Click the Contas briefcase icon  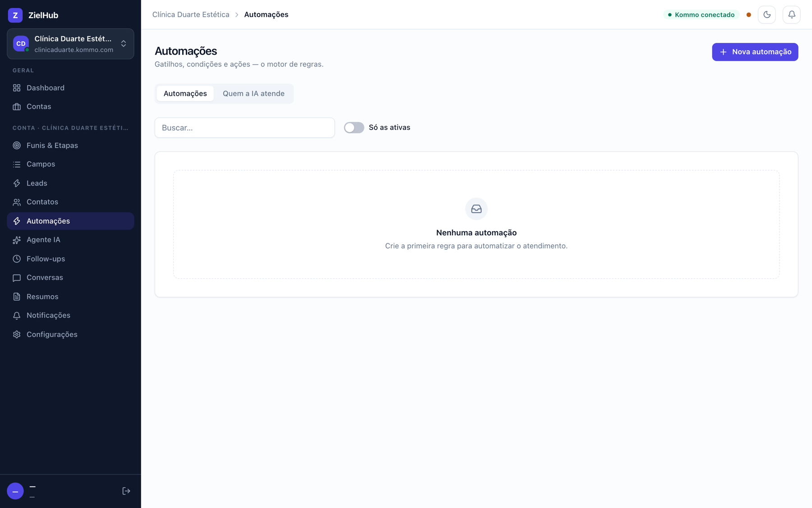point(17,107)
